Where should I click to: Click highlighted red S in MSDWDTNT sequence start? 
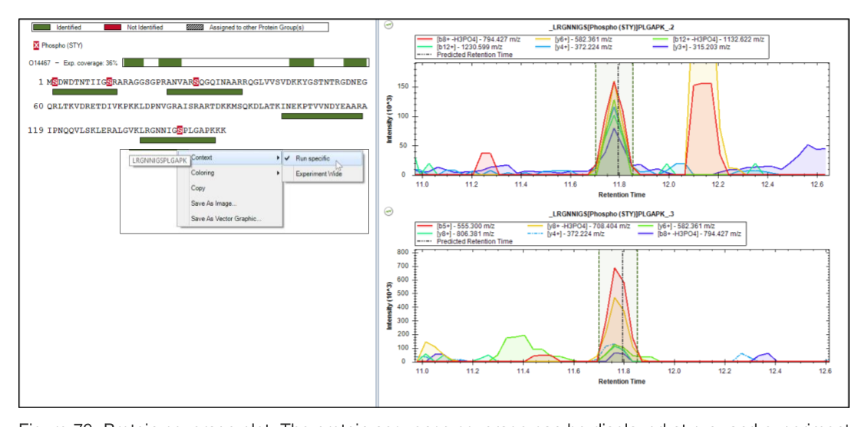click(x=54, y=82)
